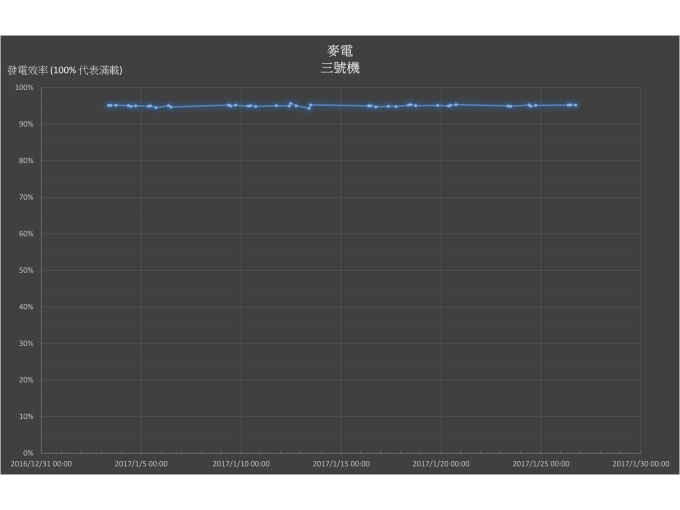680x510 pixels.
Task: Select the chart title 麥電
Action: (340, 51)
